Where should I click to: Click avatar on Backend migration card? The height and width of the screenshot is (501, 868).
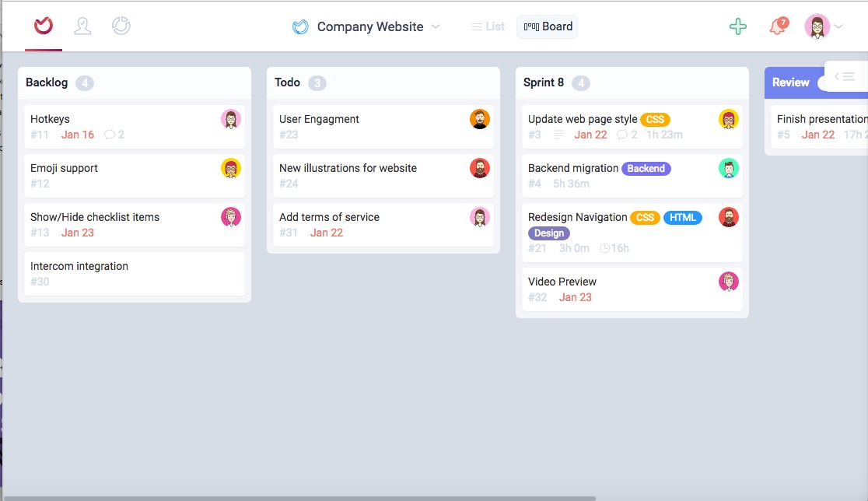pos(729,168)
